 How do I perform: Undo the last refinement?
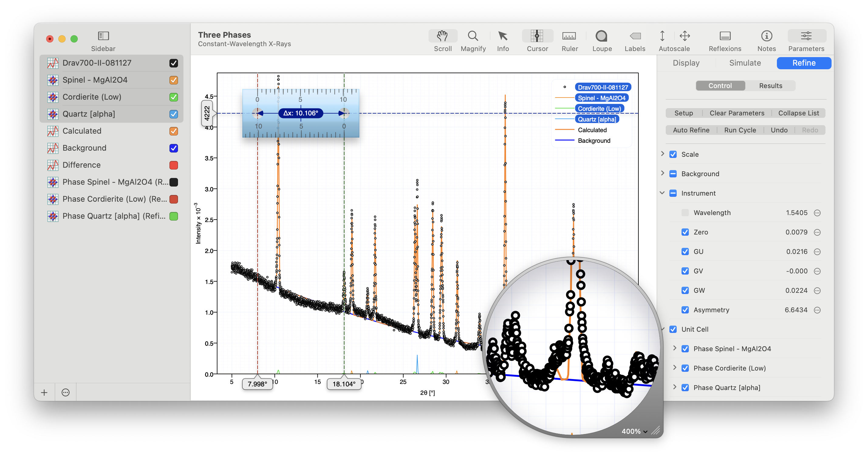tap(779, 130)
